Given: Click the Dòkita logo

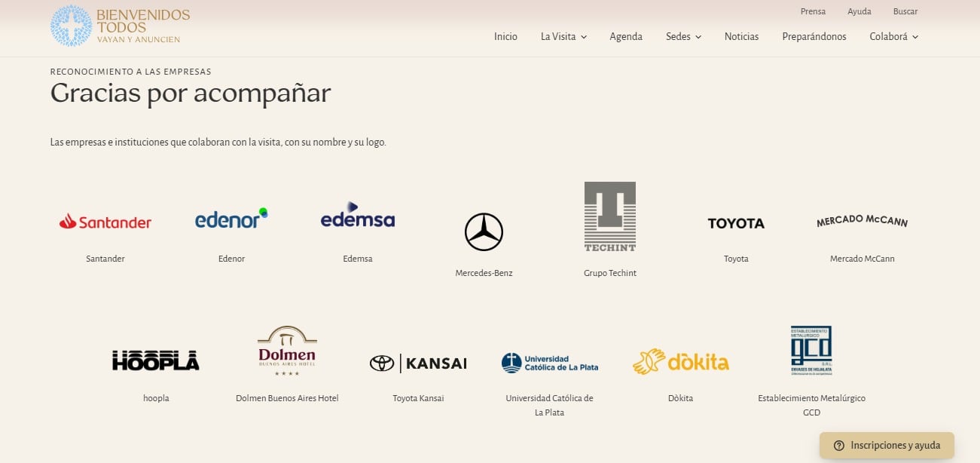Looking at the screenshot, I should click(x=681, y=362).
